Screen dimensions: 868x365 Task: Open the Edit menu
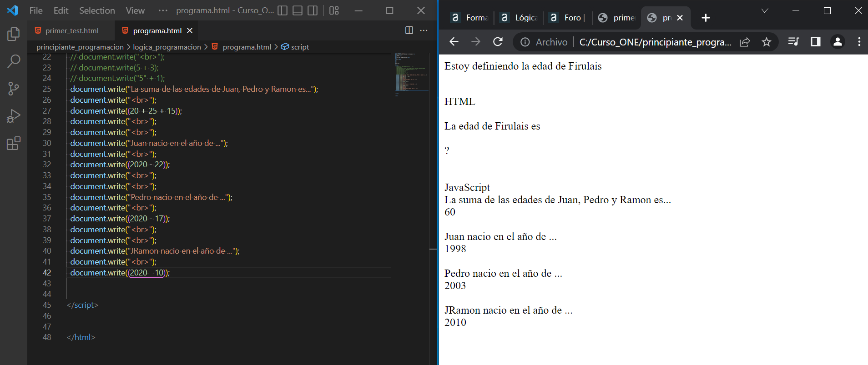(x=61, y=10)
